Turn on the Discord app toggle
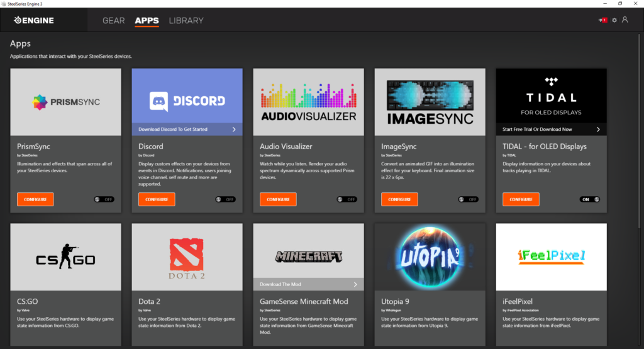Image resolution: width=644 pixels, height=349 pixels. [225, 199]
